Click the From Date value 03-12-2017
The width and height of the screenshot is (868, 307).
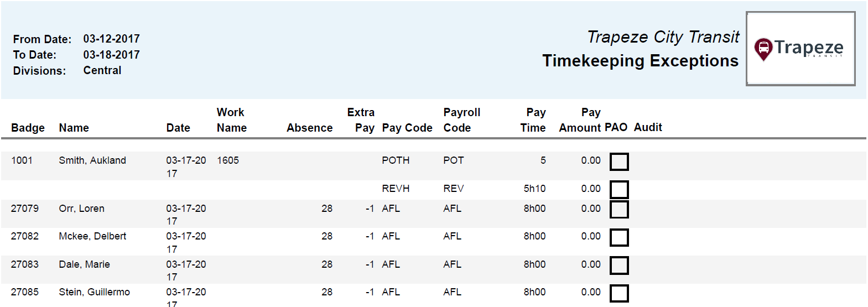pos(111,39)
